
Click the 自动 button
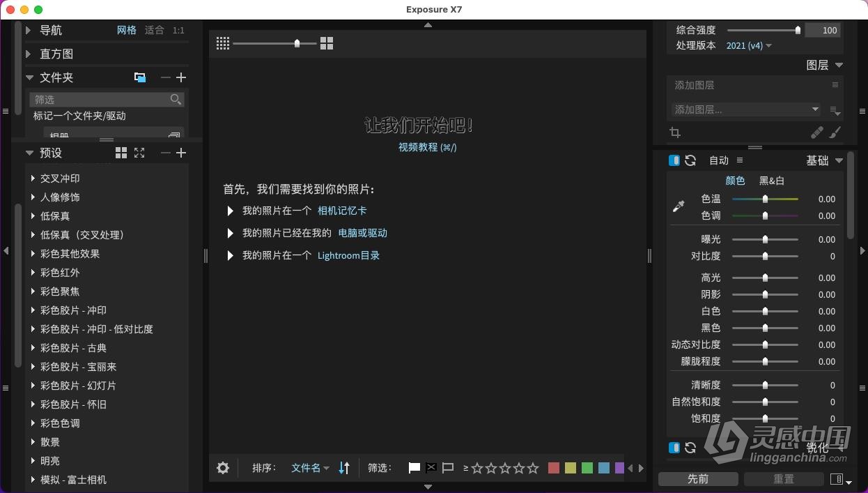(719, 160)
